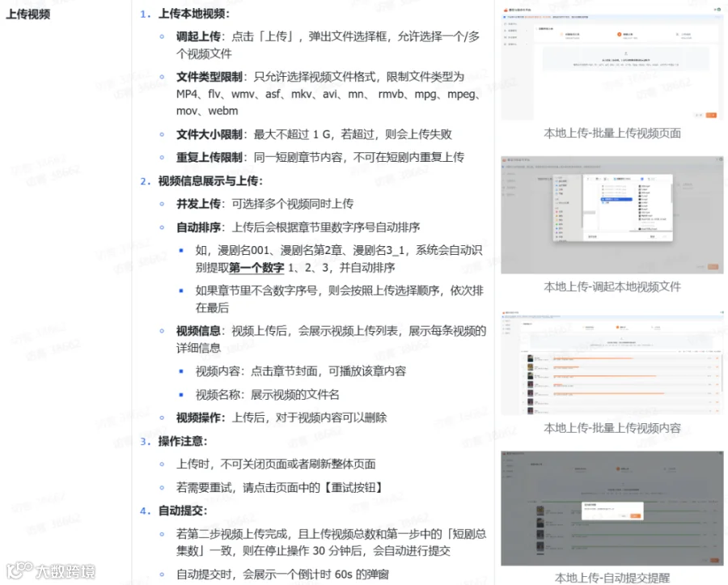Viewport: 728px width, 585px height.
Task: Click the 视频信息展示与上传 section heading
Action: point(210,181)
